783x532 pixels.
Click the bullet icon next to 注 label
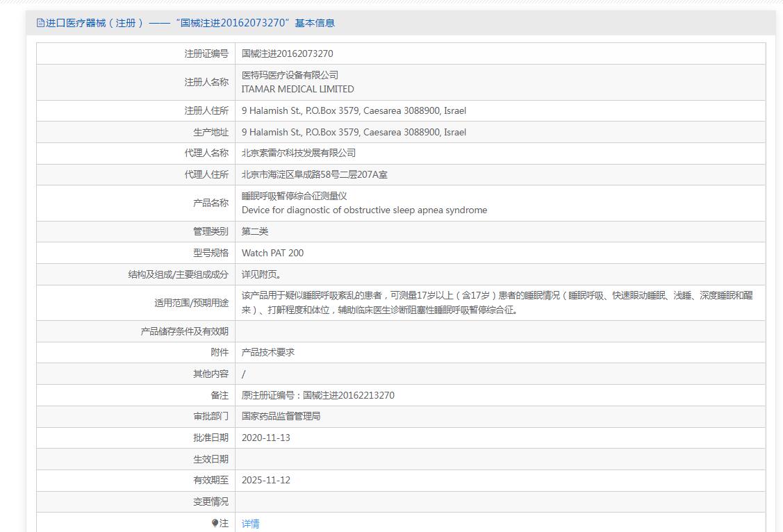pos(215,523)
